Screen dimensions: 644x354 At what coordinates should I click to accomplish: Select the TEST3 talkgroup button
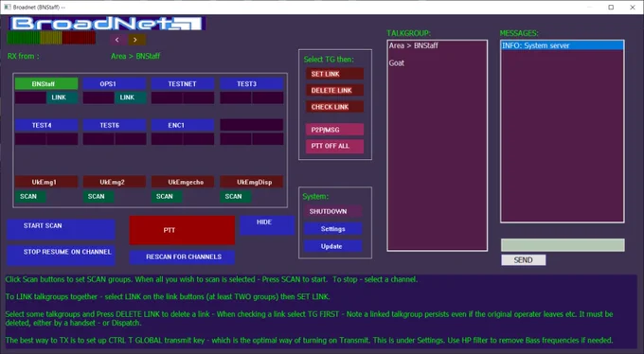click(251, 84)
